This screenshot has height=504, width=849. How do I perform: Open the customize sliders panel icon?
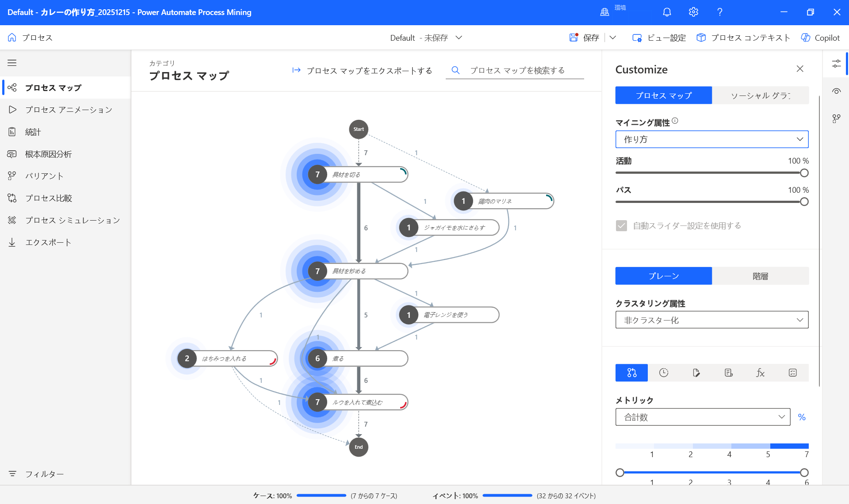[836, 64]
